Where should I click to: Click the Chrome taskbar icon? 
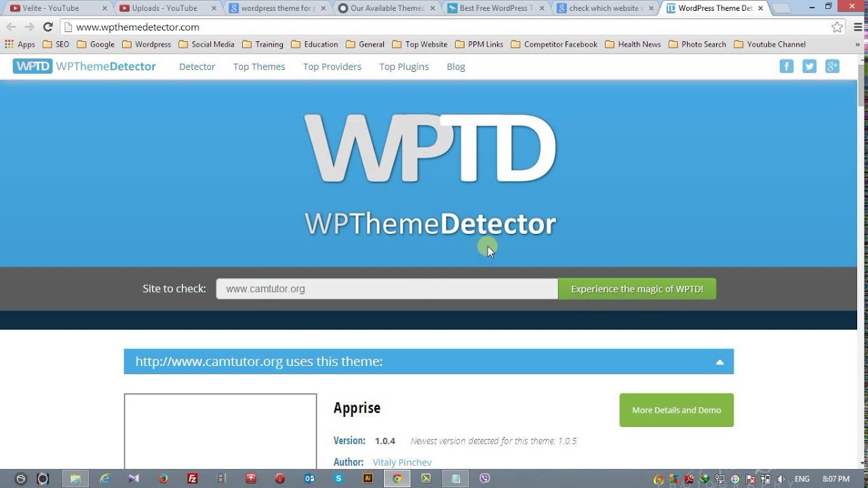point(397,479)
